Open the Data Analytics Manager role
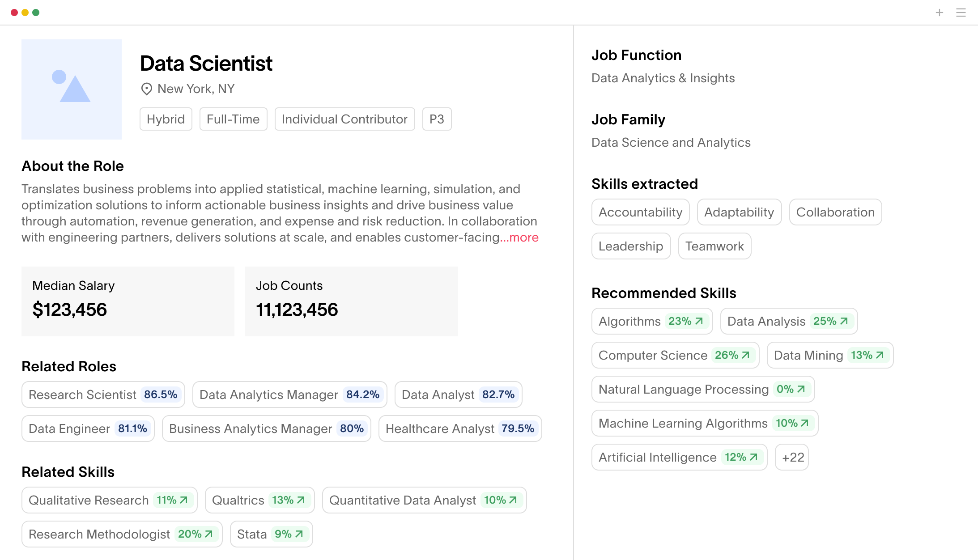 point(290,395)
